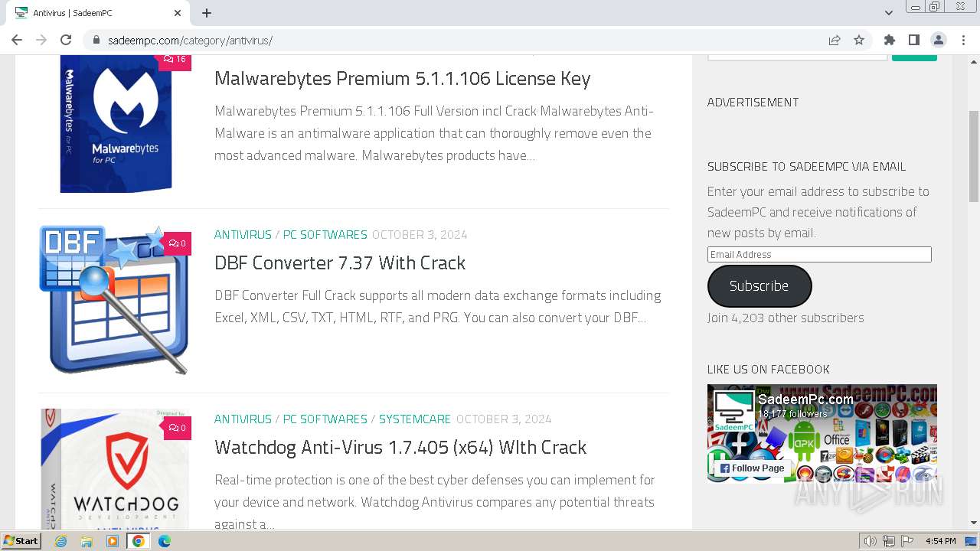Open the share page icon
This screenshot has width=980, height=551.
point(835,41)
